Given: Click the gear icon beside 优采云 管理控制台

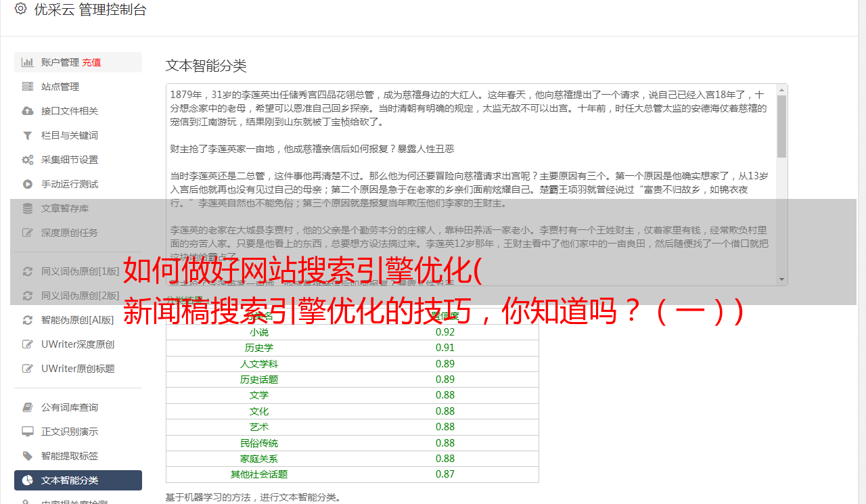Looking at the screenshot, I should (x=20, y=9).
